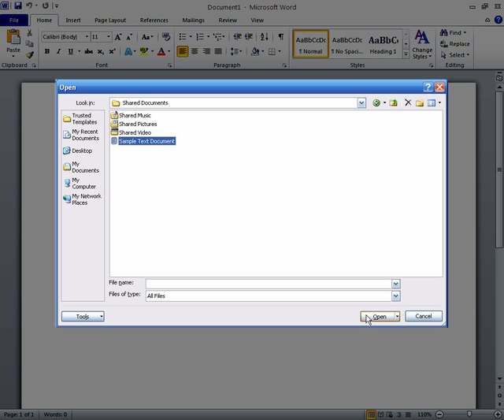Click the Create New Folder icon
Screen dimensions: 504x420
(420, 103)
